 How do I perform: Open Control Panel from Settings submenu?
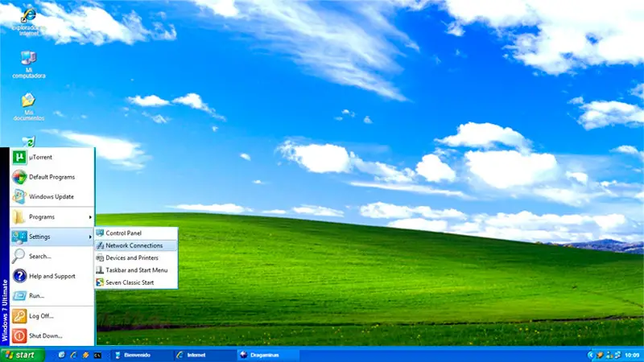point(136,232)
